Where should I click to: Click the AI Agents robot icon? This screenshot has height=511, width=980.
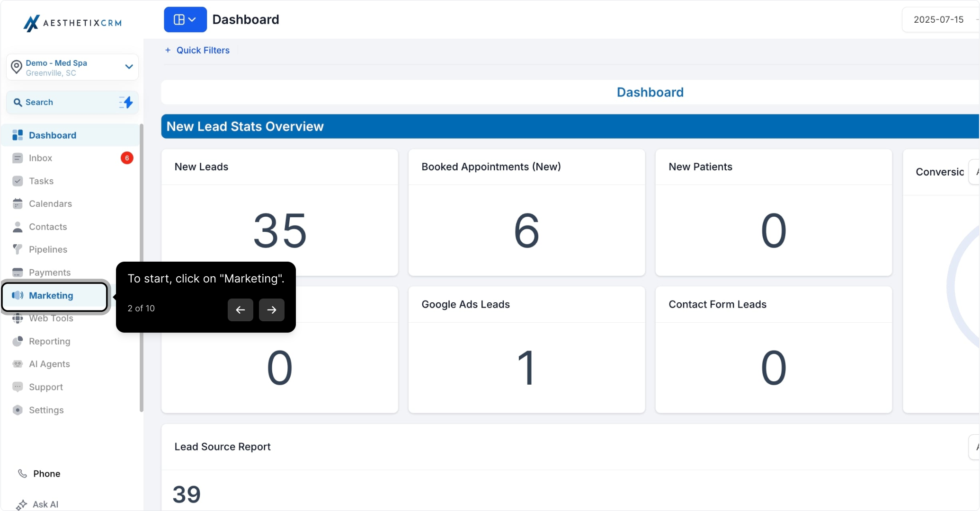(x=18, y=364)
